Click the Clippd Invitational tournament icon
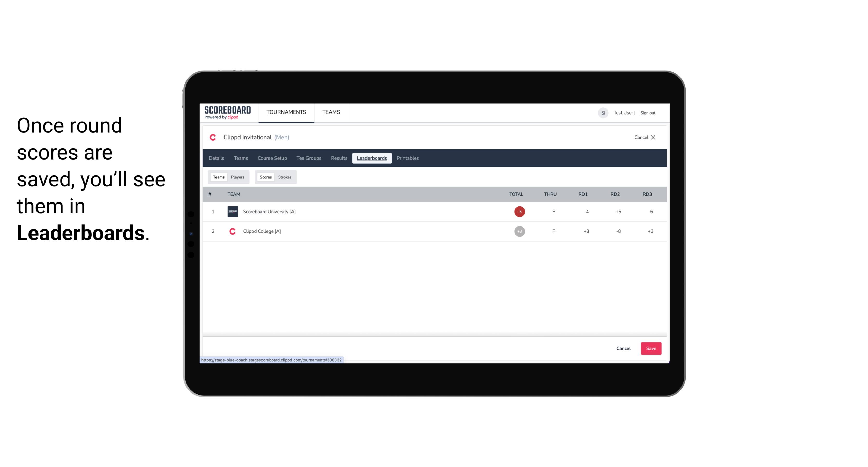868x467 pixels. (x=213, y=137)
